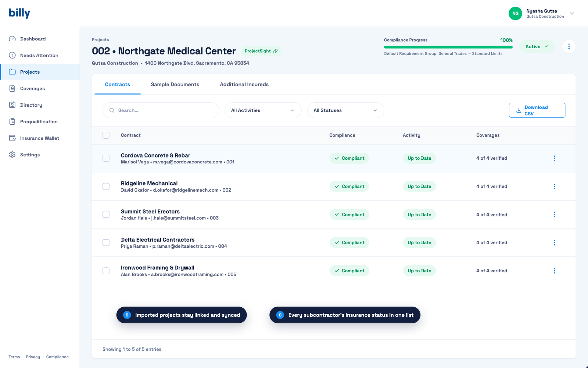
Task: Click the Projects breadcrumb
Action: [x=100, y=40]
